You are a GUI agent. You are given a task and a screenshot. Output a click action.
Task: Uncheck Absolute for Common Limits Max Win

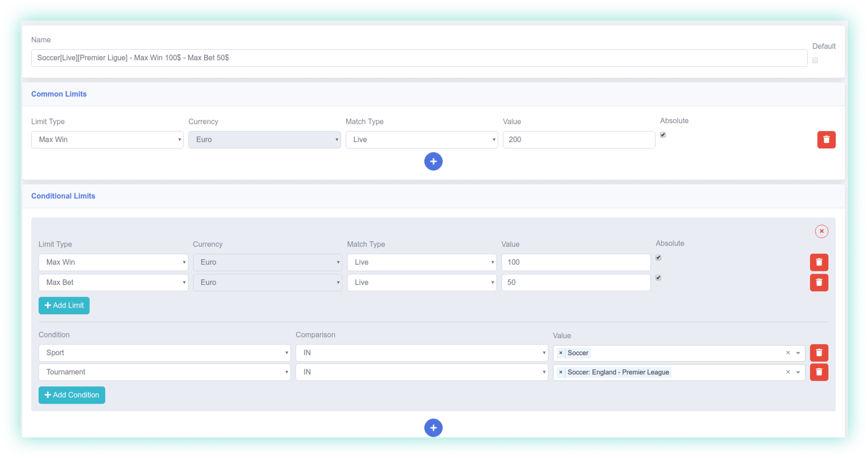[662, 135]
